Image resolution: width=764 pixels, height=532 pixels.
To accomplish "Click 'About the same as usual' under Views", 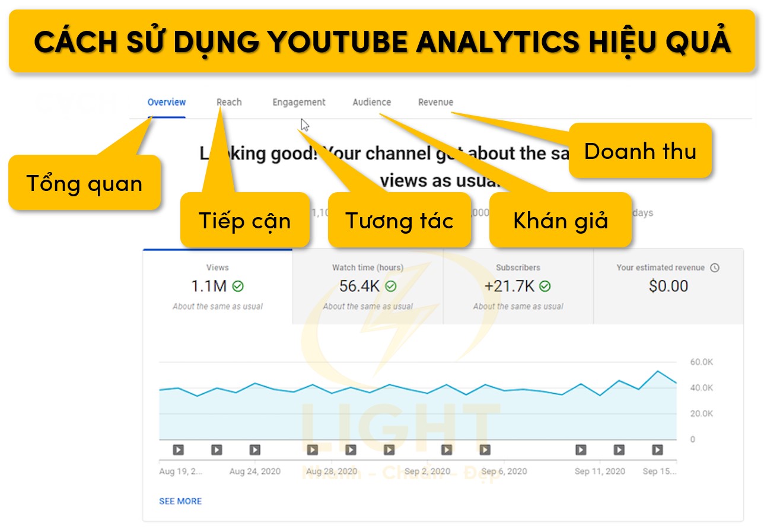I will (218, 307).
